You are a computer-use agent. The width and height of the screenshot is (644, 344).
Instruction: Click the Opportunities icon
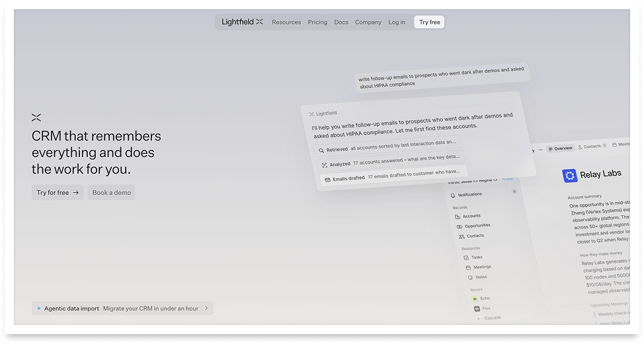[459, 226]
